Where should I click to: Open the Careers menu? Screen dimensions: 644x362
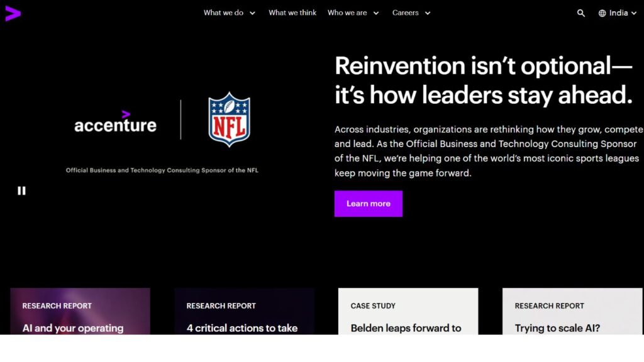tap(406, 13)
